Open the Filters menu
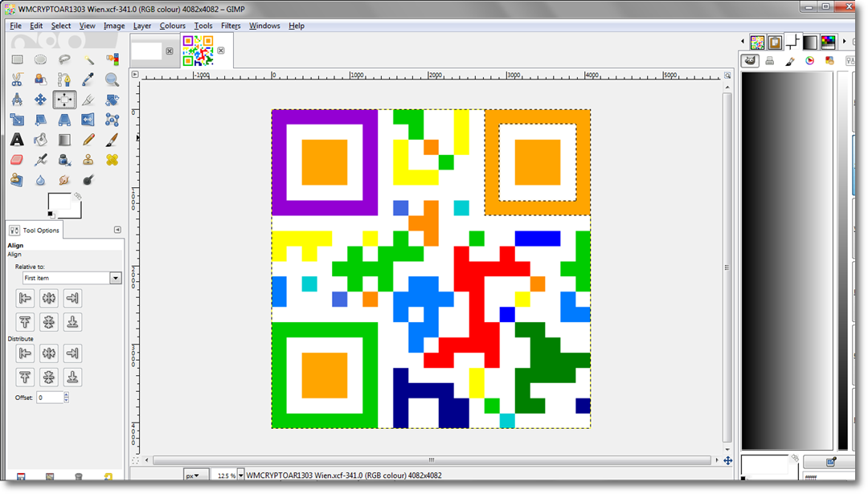The image size is (868, 494). [x=231, y=26]
